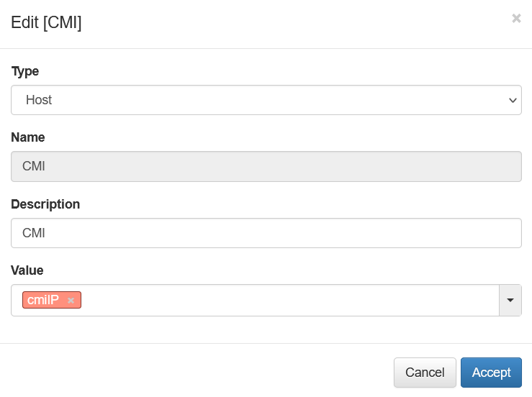Click the Value field label
Screen dimensions: 532x397
[x=27, y=270]
